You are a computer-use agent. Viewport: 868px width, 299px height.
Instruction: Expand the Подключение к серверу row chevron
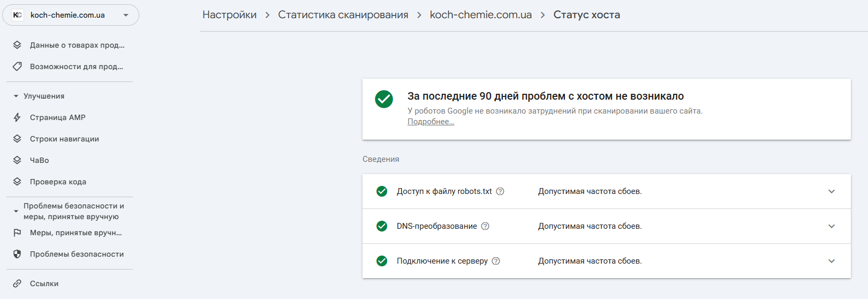[x=832, y=261]
